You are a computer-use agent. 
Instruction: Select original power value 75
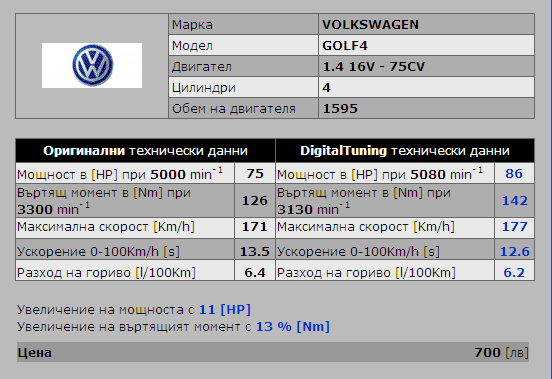pos(255,173)
